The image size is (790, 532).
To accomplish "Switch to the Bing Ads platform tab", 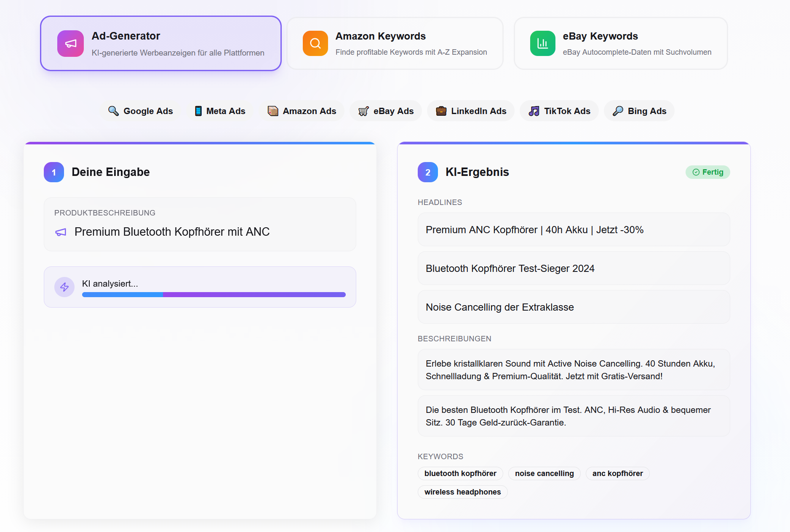I will (x=639, y=111).
